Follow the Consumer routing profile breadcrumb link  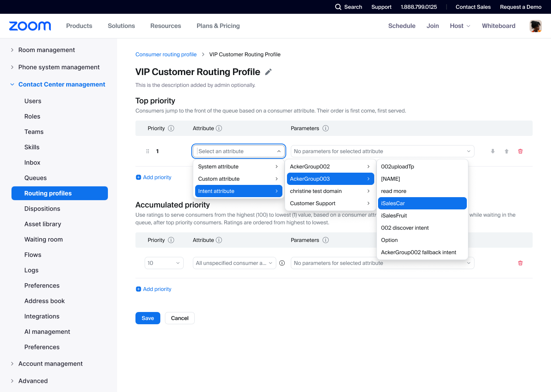pyautogui.click(x=166, y=54)
